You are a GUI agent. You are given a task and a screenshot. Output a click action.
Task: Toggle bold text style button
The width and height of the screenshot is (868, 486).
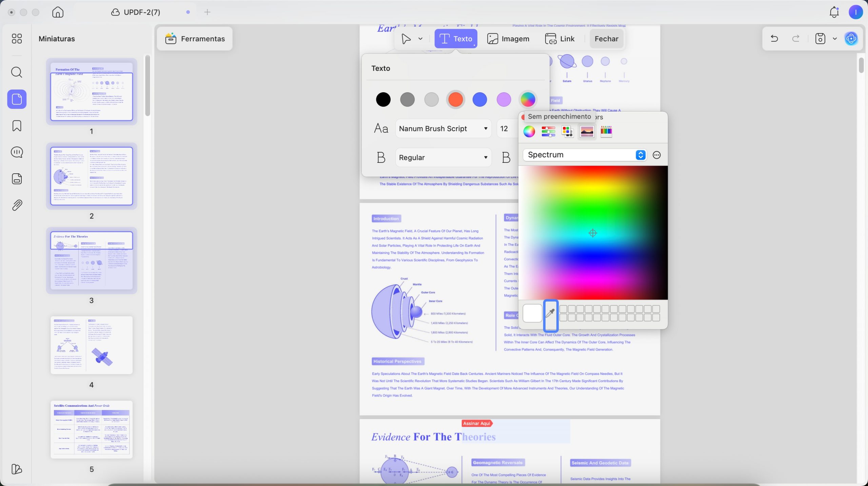(x=506, y=157)
